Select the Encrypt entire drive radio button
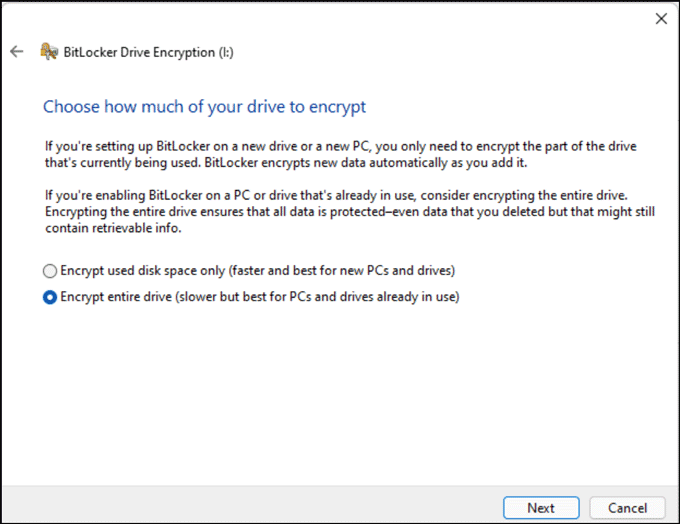Image resolution: width=680 pixels, height=524 pixels. pos(50,297)
